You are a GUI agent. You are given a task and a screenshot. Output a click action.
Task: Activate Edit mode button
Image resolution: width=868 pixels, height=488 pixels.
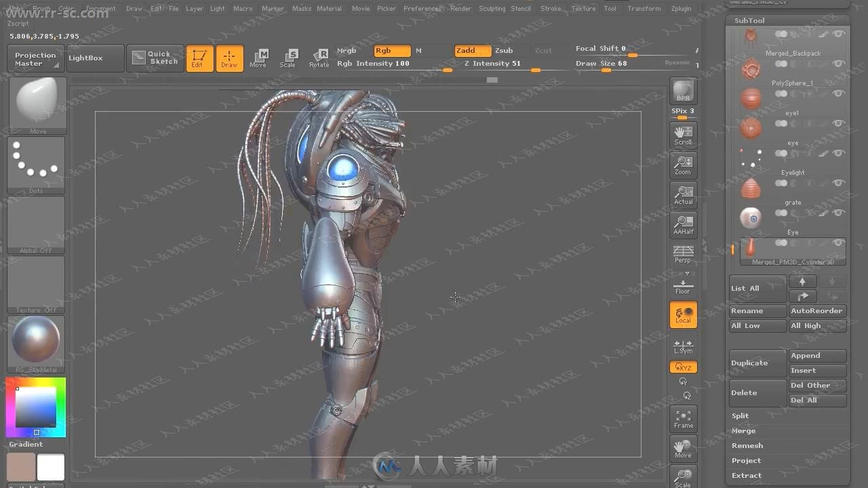click(199, 58)
